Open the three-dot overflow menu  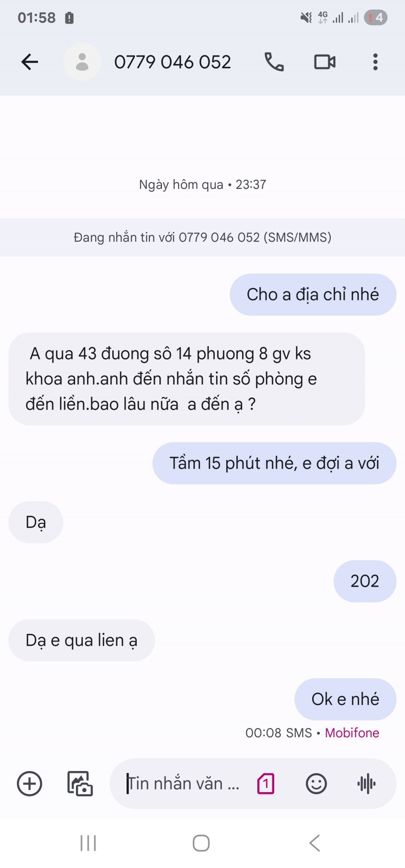tap(375, 62)
